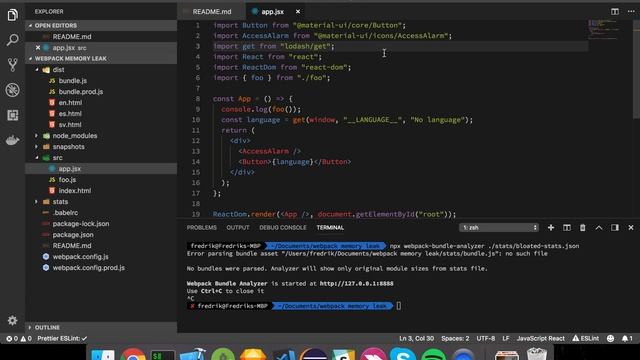Change end of line sequence LF

click(506, 338)
